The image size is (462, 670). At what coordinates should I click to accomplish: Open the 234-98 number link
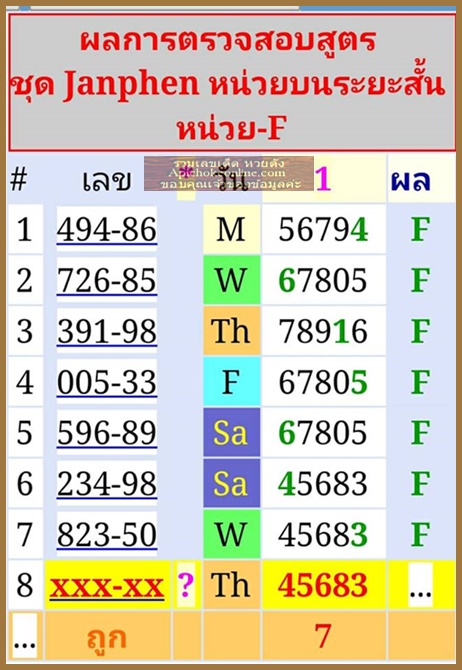pos(107,483)
